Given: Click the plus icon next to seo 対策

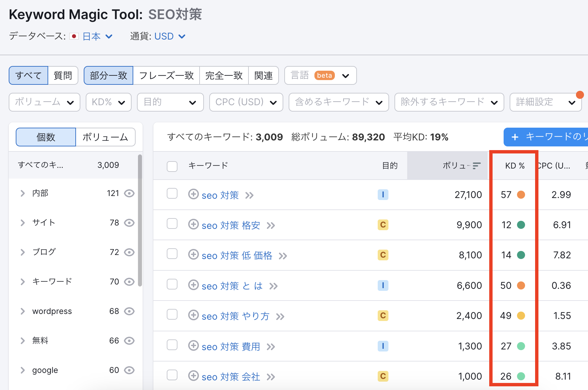Looking at the screenshot, I should (x=194, y=195).
